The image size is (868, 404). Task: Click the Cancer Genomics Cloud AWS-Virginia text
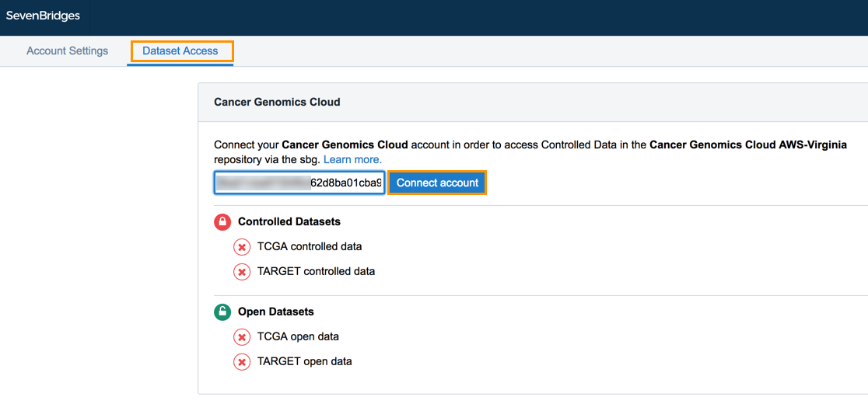(x=747, y=145)
